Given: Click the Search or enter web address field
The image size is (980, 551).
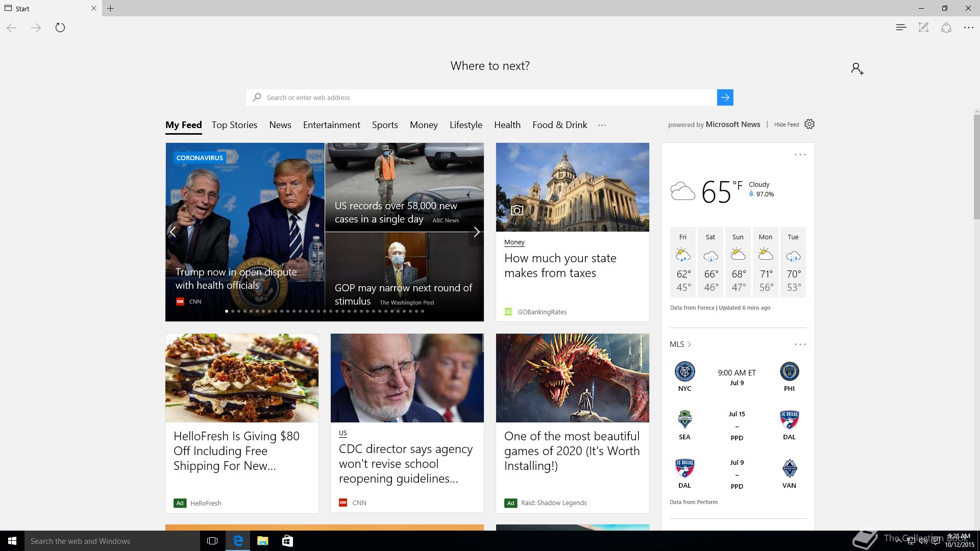Looking at the screenshot, I should [x=481, y=97].
